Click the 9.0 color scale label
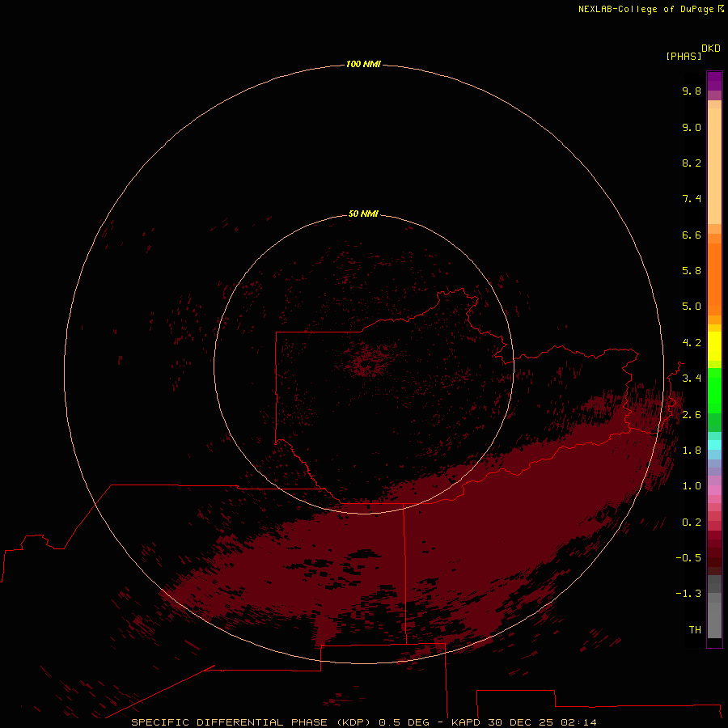Image resolution: width=728 pixels, height=728 pixels. [x=692, y=127]
